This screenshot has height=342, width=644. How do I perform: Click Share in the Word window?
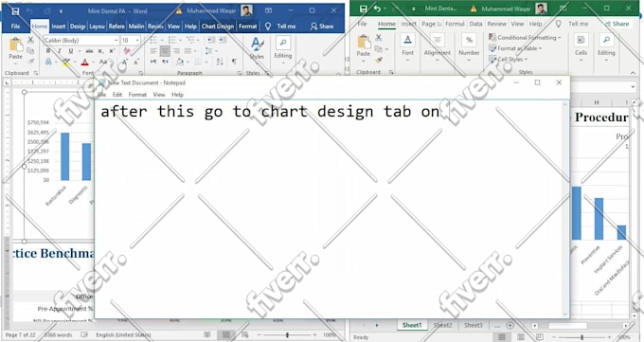coord(322,26)
